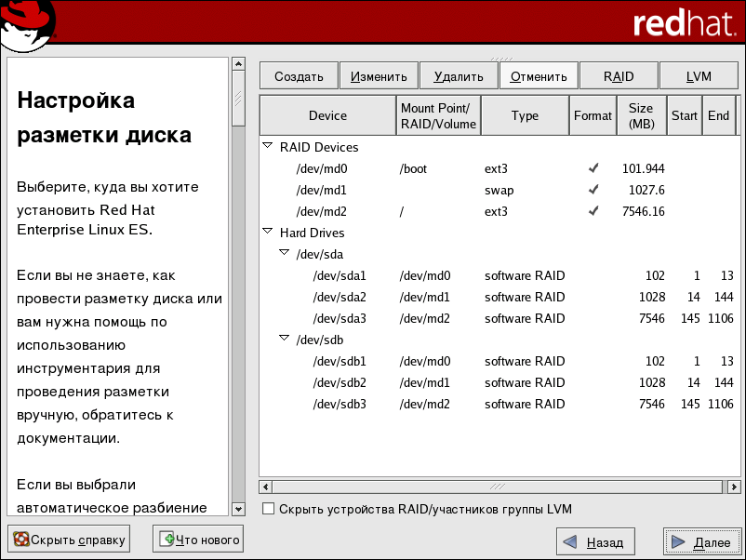The width and height of the screenshot is (746, 560).
Task: Click the back arrow icon on Назад
Action: (x=569, y=541)
